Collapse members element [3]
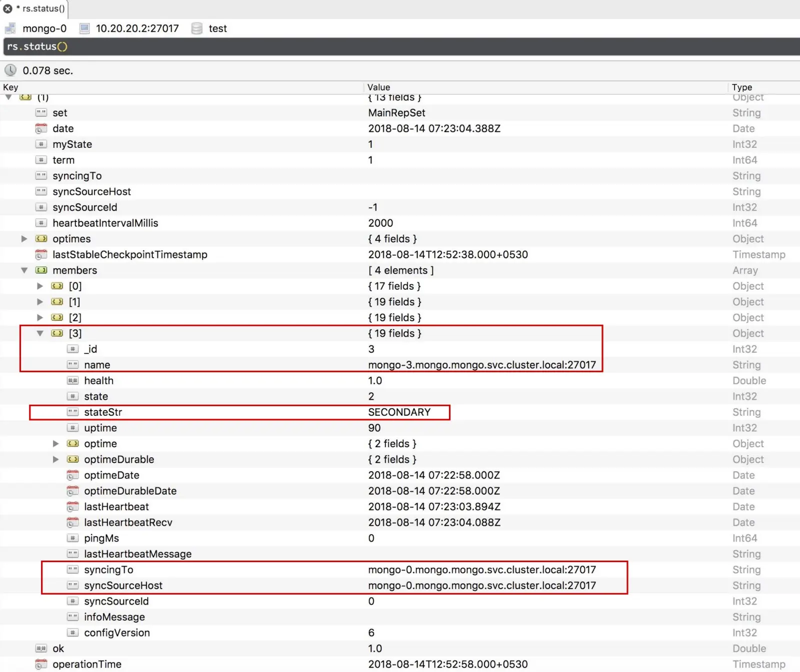 click(40, 333)
